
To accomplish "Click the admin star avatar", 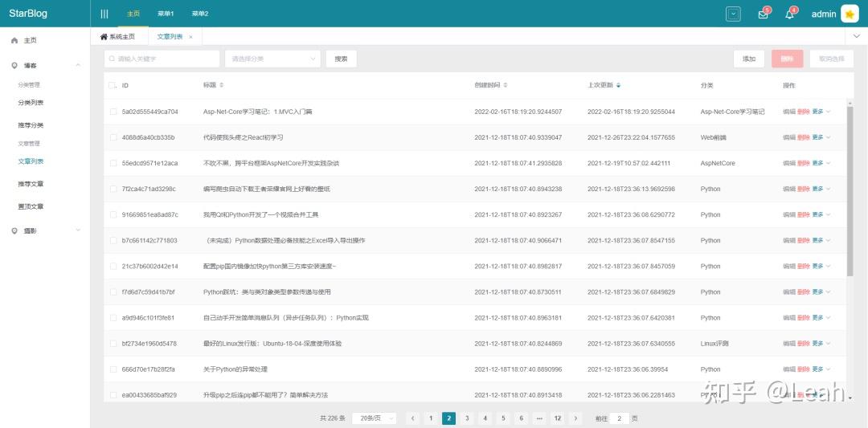I will [x=850, y=14].
